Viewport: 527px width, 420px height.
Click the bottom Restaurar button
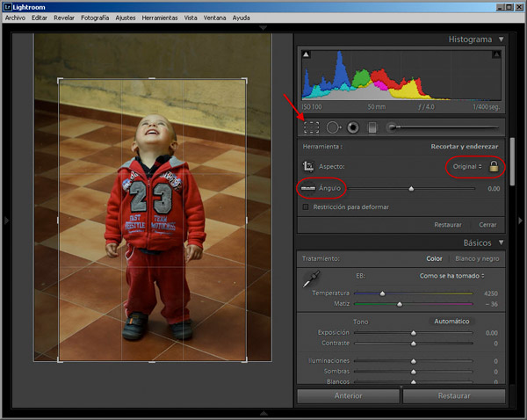pos(454,395)
